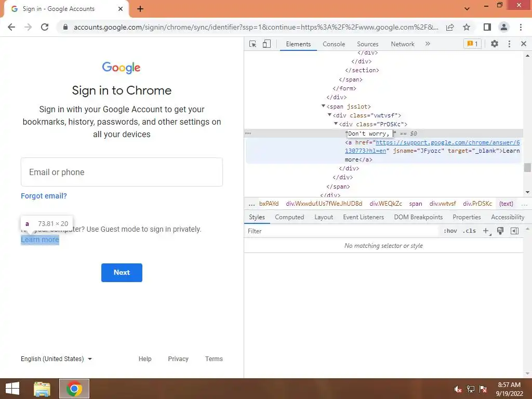Open the Accessibility tab
This screenshot has height=399, width=532.
click(x=508, y=217)
